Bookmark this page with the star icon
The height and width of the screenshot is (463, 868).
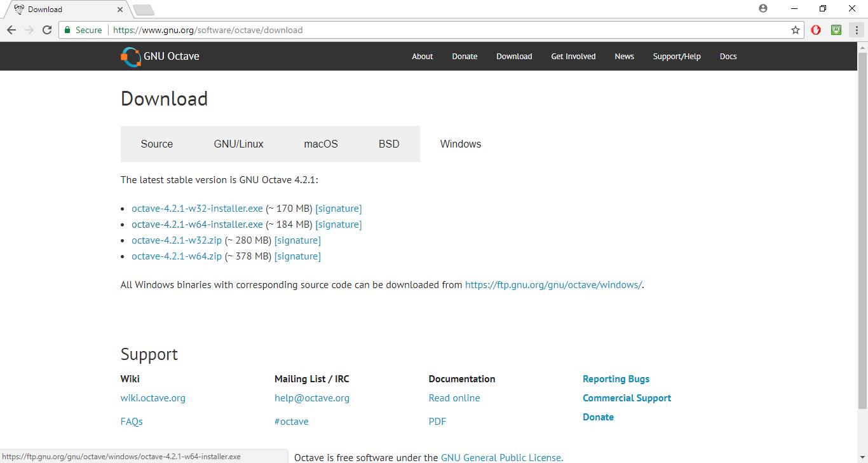pos(795,30)
